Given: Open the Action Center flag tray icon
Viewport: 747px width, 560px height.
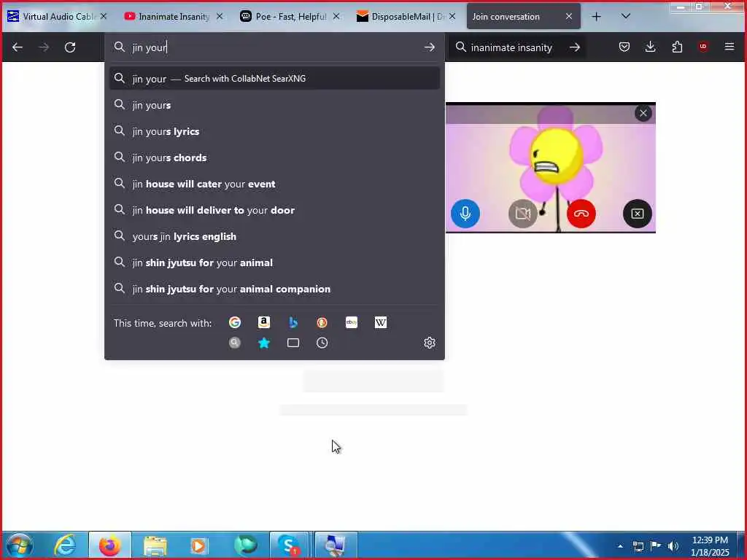Looking at the screenshot, I should (x=656, y=545).
